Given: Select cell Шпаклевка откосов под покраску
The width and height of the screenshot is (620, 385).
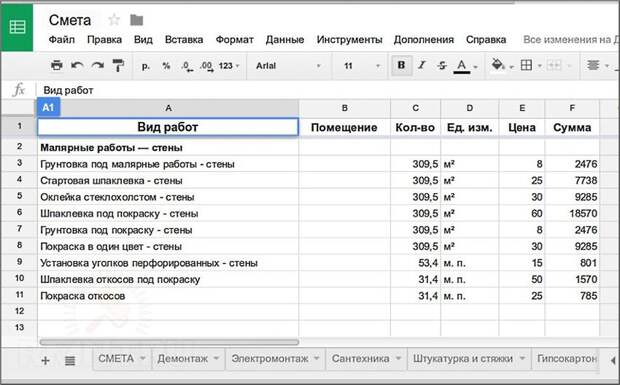Looking at the screenshot, I should pos(168,279).
